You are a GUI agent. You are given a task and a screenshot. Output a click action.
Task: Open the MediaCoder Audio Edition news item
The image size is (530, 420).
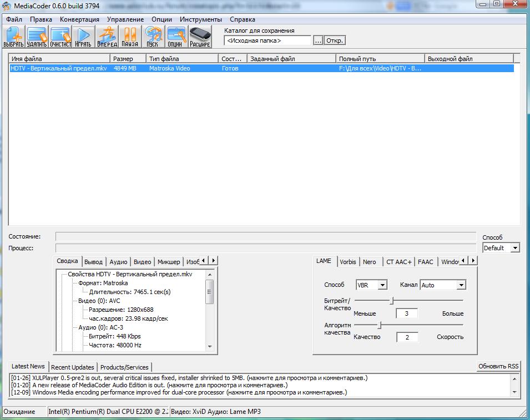(149, 385)
